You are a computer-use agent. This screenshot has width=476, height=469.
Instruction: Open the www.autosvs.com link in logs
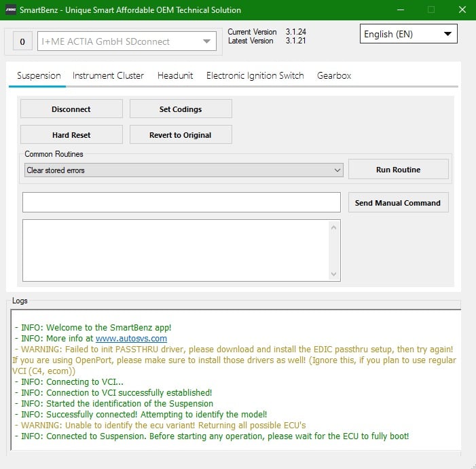(x=131, y=338)
